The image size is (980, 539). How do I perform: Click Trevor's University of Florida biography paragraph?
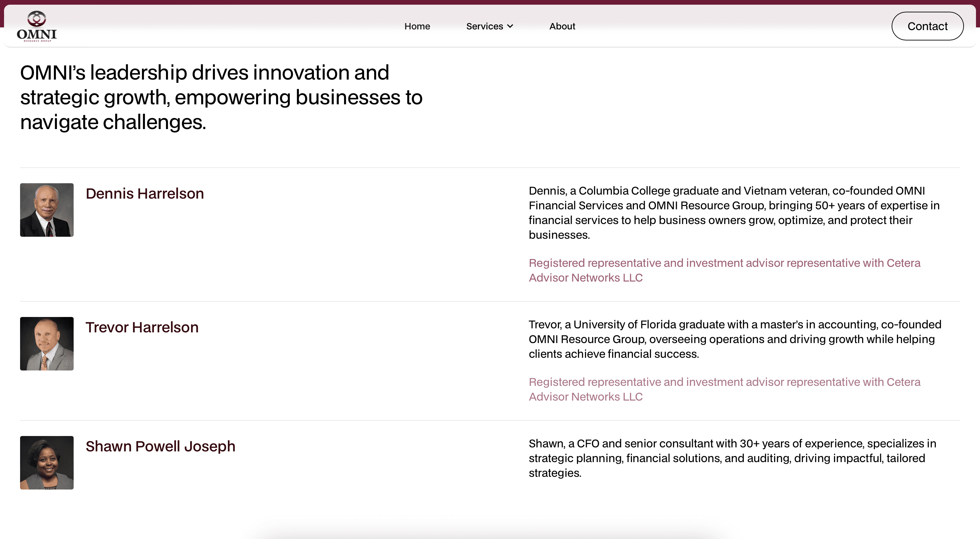coord(734,339)
